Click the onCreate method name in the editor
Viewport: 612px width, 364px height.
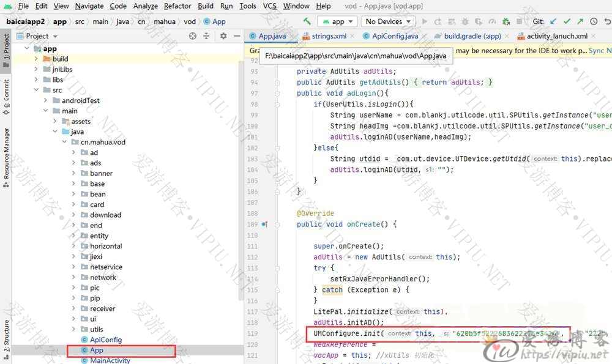[x=363, y=225]
